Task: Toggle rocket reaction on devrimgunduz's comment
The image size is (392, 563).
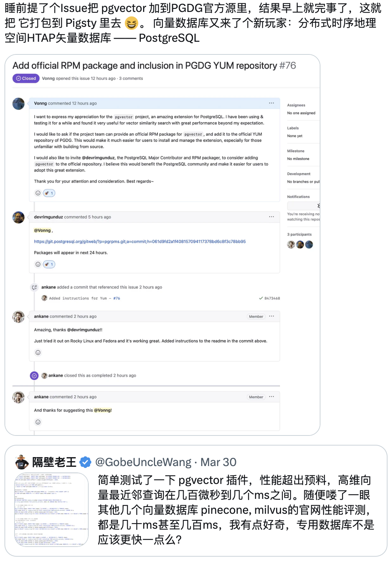Action: pos(49,264)
